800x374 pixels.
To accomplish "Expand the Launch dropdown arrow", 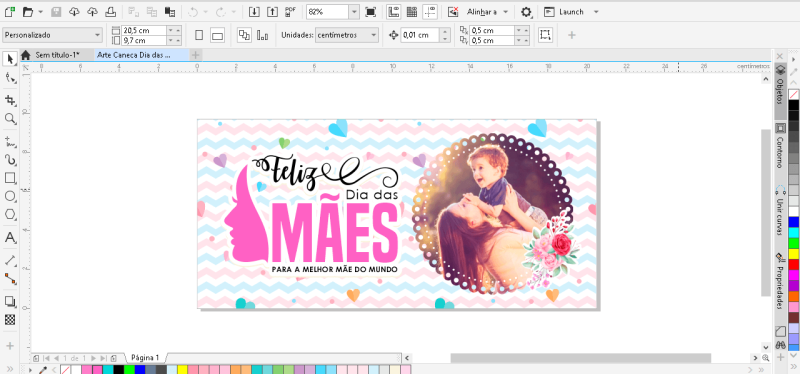I will [596, 12].
